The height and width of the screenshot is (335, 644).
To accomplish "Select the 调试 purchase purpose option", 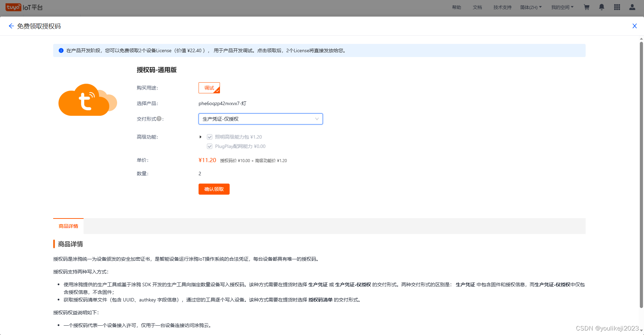I will [x=209, y=88].
